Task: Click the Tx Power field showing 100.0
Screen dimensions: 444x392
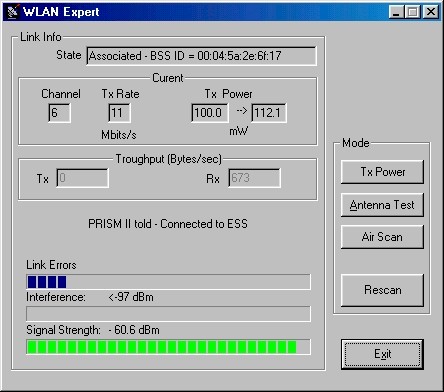Action: (x=210, y=113)
